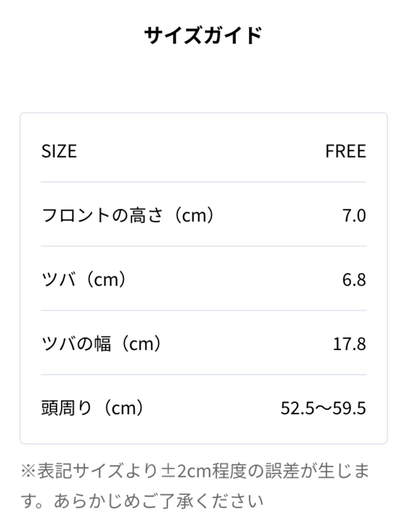Click the 7.0 front height value
Image resolution: width=405 pixels, height=532 pixels.
[x=354, y=216]
